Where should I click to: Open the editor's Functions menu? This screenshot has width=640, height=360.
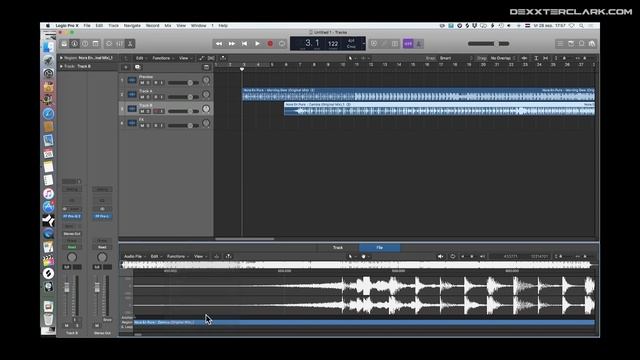click(177, 256)
